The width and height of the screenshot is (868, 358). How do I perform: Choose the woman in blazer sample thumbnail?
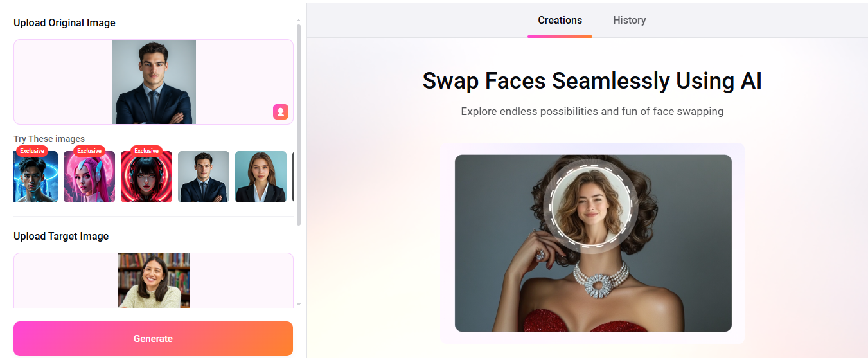click(261, 177)
